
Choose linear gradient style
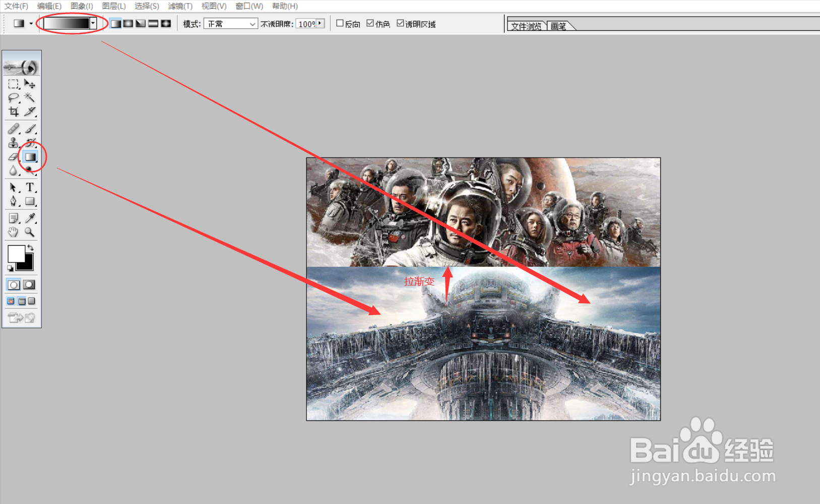pyautogui.click(x=116, y=24)
